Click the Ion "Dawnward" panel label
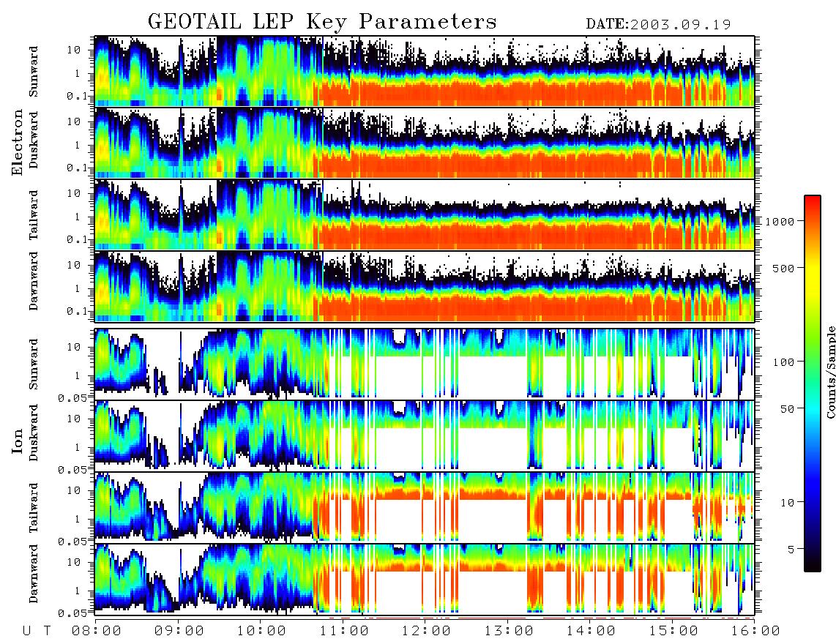This screenshot has width=836, height=644. (x=34, y=574)
